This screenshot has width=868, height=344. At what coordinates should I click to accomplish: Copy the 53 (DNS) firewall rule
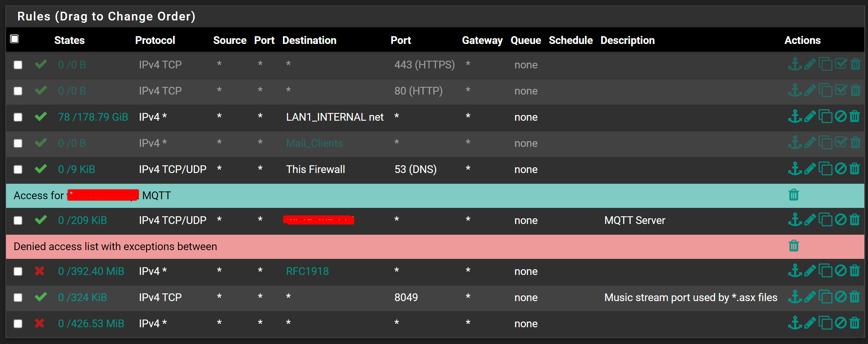825,169
